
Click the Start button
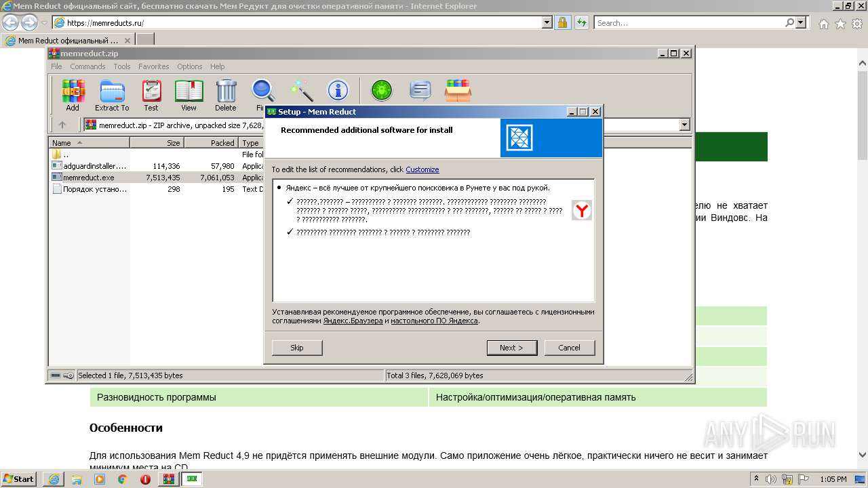tap(19, 479)
